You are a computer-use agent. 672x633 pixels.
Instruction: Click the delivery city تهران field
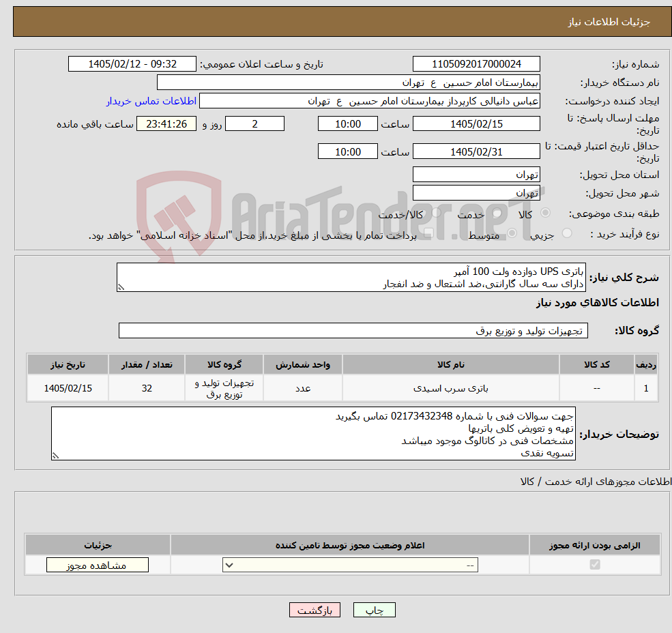(476, 193)
